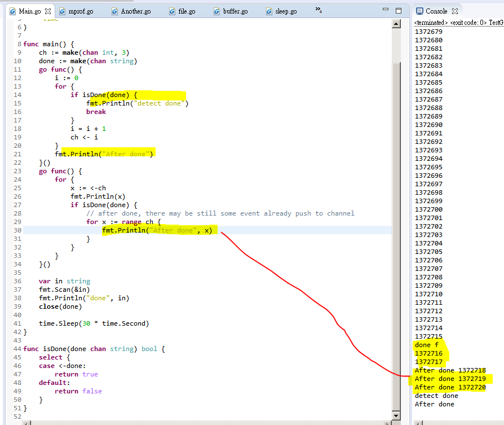
Task: Select the buffer.go editor tab
Action: tap(236, 11)
